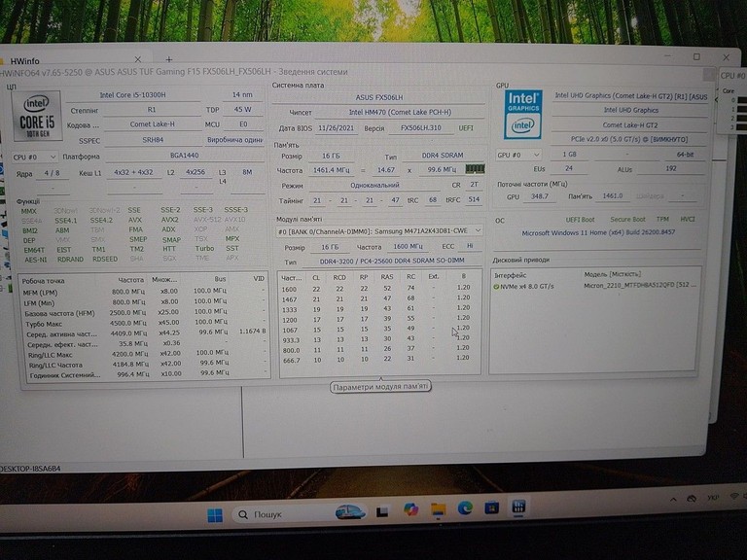Click the ASUS FX506LH motherboard field

[378, 97]
